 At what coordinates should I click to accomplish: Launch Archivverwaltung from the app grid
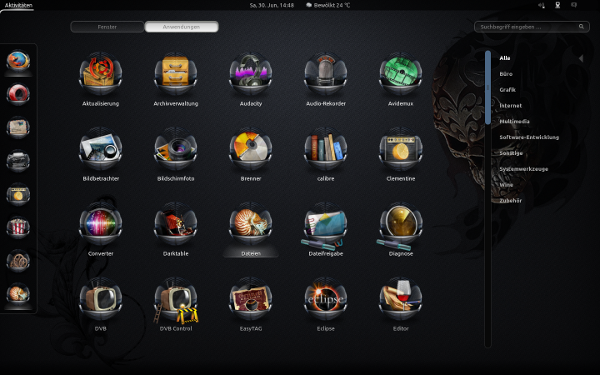176,73
